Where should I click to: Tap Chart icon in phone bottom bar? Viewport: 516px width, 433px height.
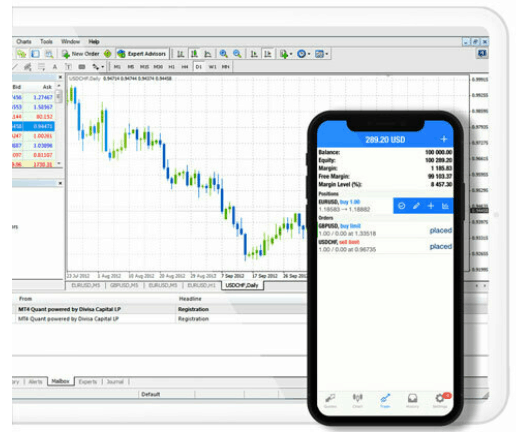tap(357, 400)
